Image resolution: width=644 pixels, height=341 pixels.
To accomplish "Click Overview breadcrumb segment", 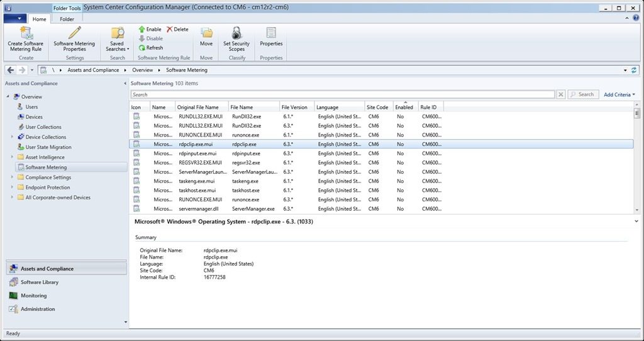I will (143, 70).
